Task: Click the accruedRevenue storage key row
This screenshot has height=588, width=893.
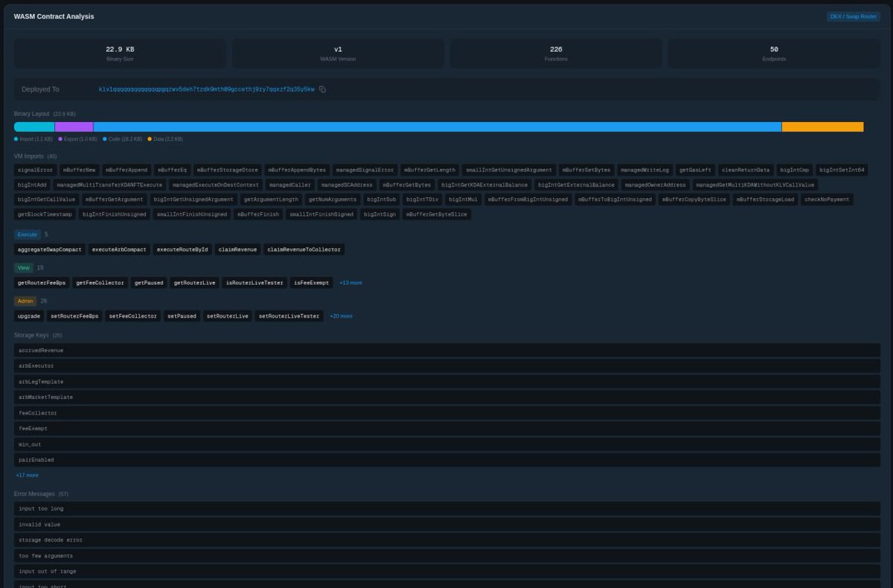Action: pos(446,351)
